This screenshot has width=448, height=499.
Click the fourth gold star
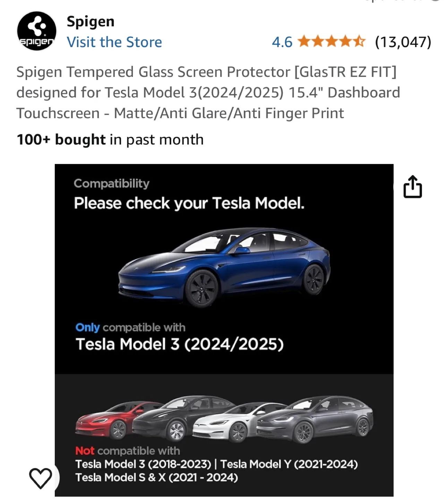[346, 42]
